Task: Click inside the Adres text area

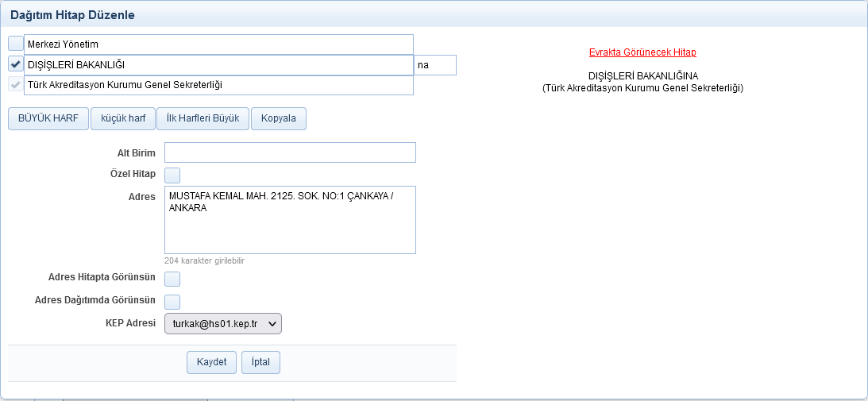Action: 290,230
